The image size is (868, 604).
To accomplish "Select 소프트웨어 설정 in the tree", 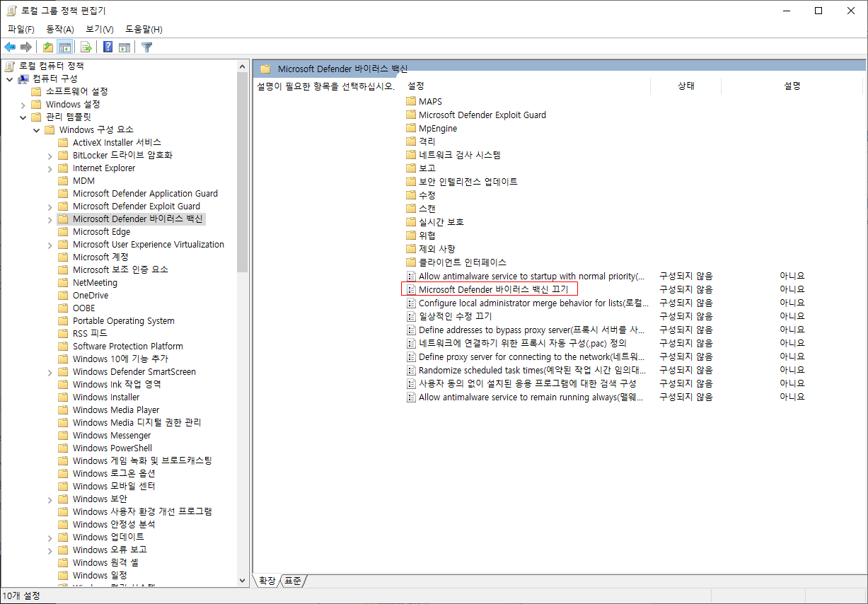I will (x=77, y=91).
